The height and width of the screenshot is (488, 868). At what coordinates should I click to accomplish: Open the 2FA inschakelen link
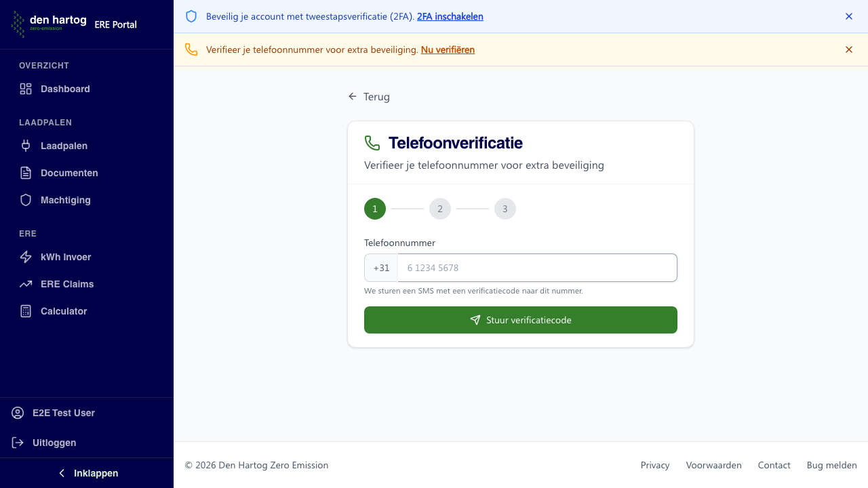(x=450, y=16)
